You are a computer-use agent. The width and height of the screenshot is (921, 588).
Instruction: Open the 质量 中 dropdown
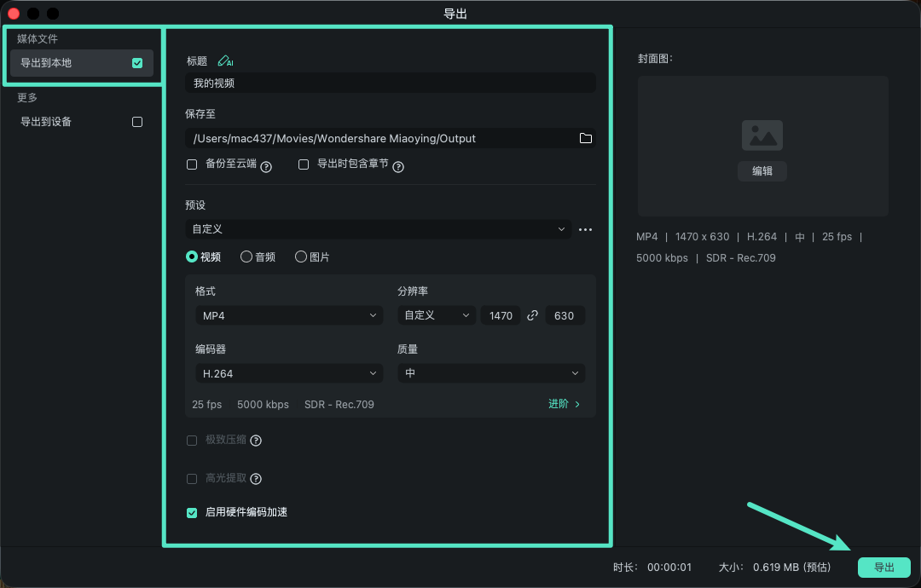click(491, 373)
